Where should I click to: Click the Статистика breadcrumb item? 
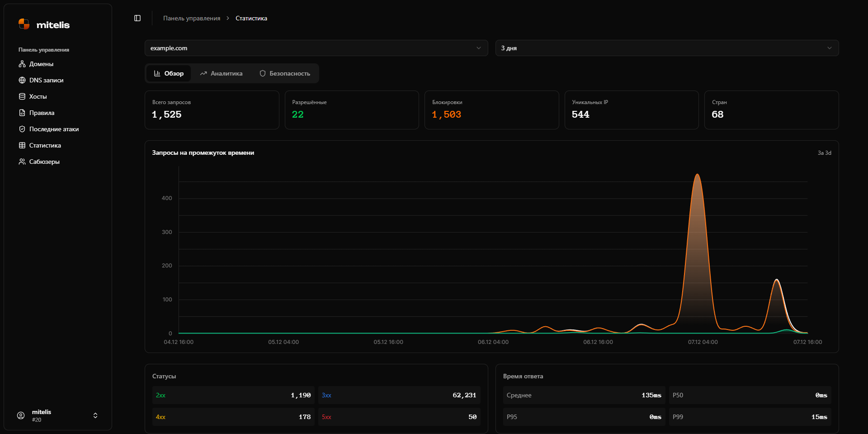click(x=251, y=18)
